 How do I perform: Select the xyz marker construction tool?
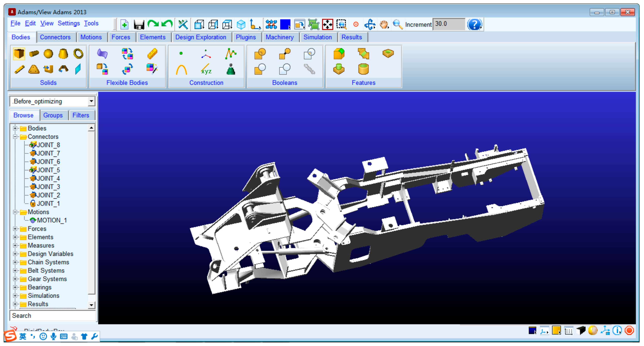pos(206,70)
